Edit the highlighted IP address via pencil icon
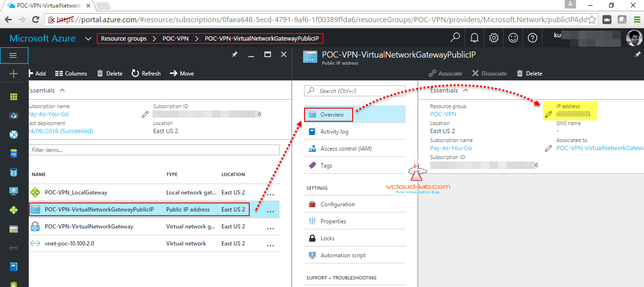 tap(548, 114)
